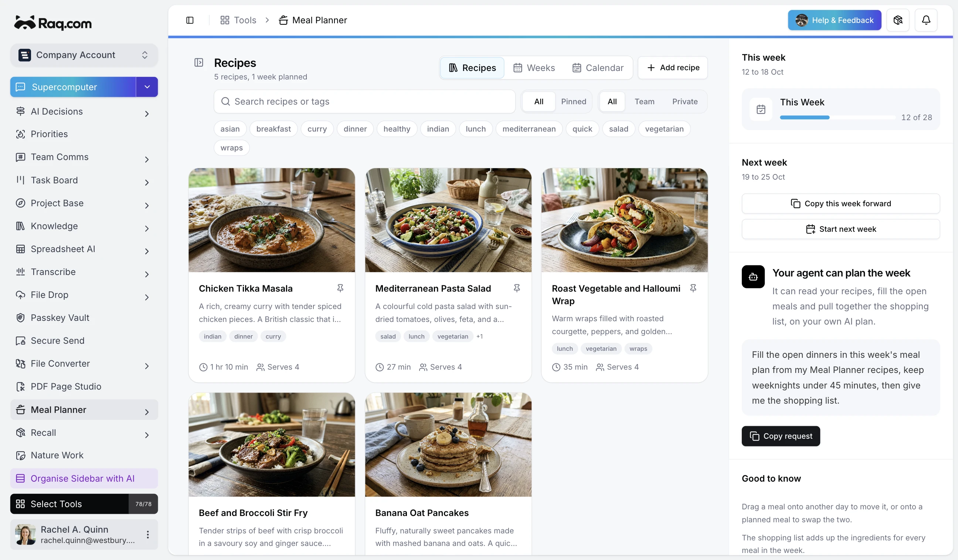Screen dimensions: 958x560
Task: Expand Meal Planner submenu chevron
Action: coord(147,412)
